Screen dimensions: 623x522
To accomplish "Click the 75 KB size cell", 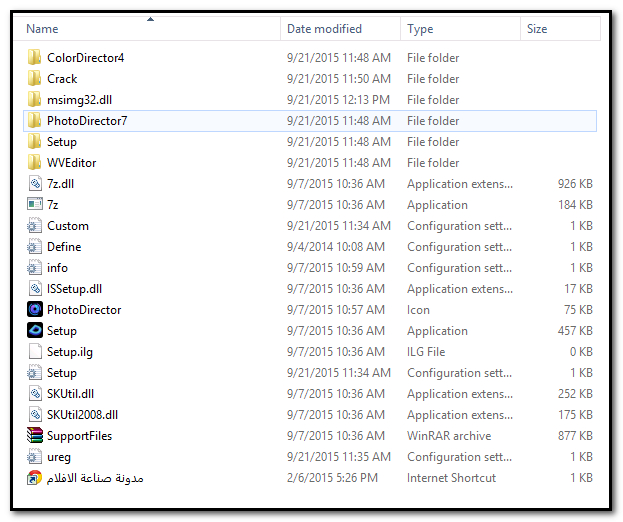I will 578,310.
